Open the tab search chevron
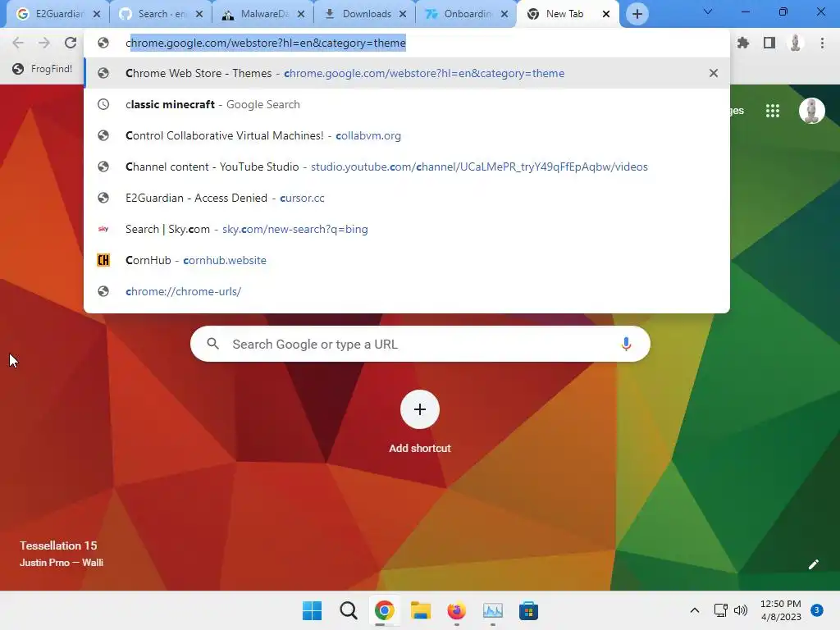The width and height of the screenshot is (840, 630). coord(708,11)
